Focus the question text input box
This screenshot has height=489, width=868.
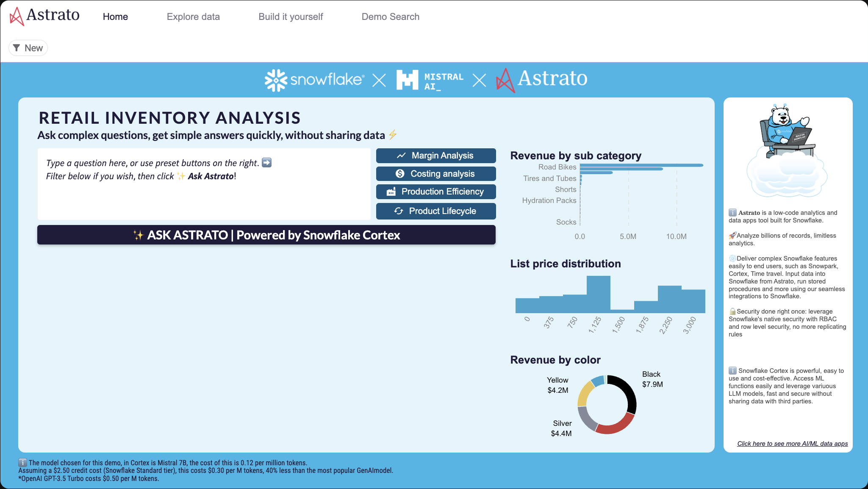204,184
